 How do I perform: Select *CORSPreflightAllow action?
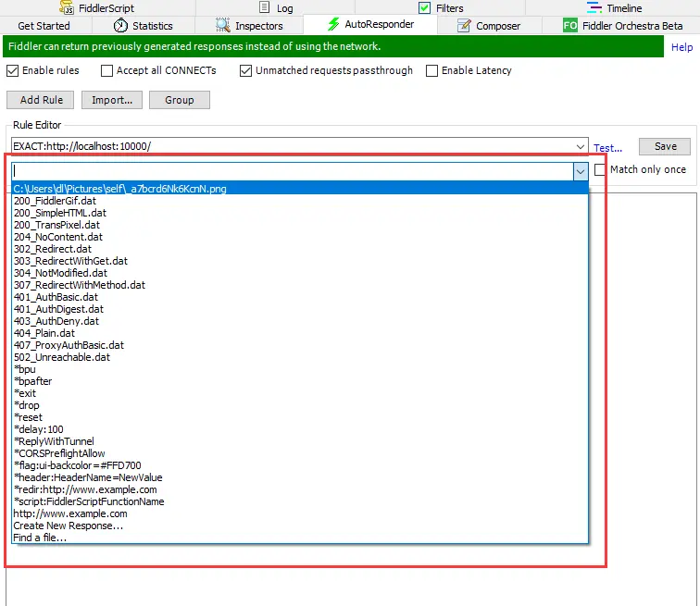(x=300, y=453)
